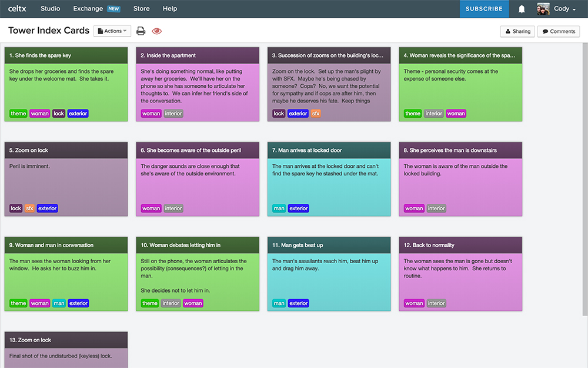Toggle the red eye view icon

click(157, 31)
